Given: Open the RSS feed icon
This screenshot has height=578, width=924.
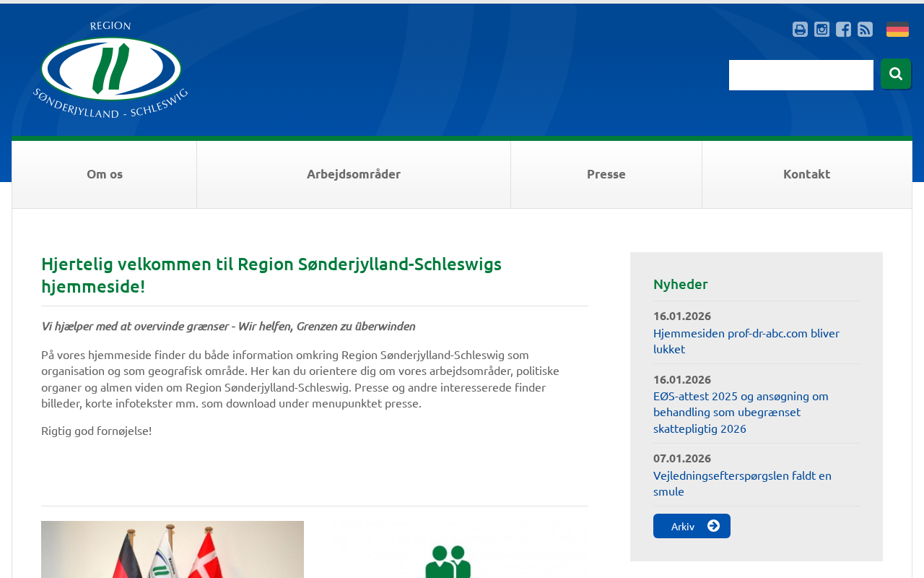Looking at the screenshot, I should pos(865,30).
